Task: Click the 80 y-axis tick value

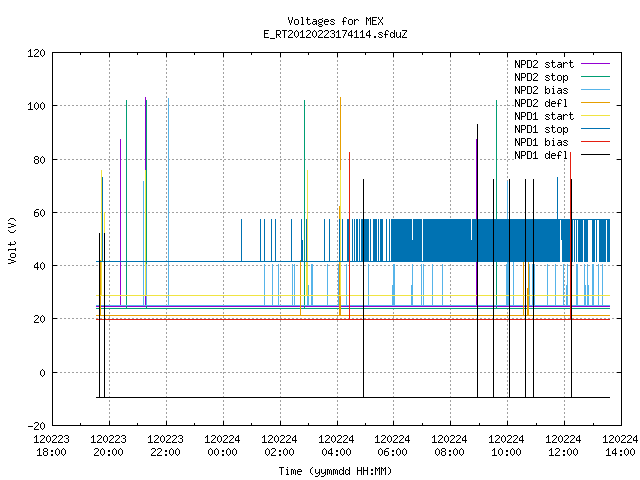Action: (x=39, y=160)
